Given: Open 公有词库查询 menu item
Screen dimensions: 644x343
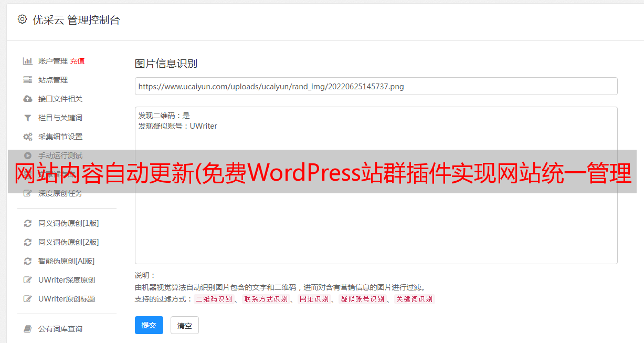Looking at the screenshot, I should click(x=60, y=329).
